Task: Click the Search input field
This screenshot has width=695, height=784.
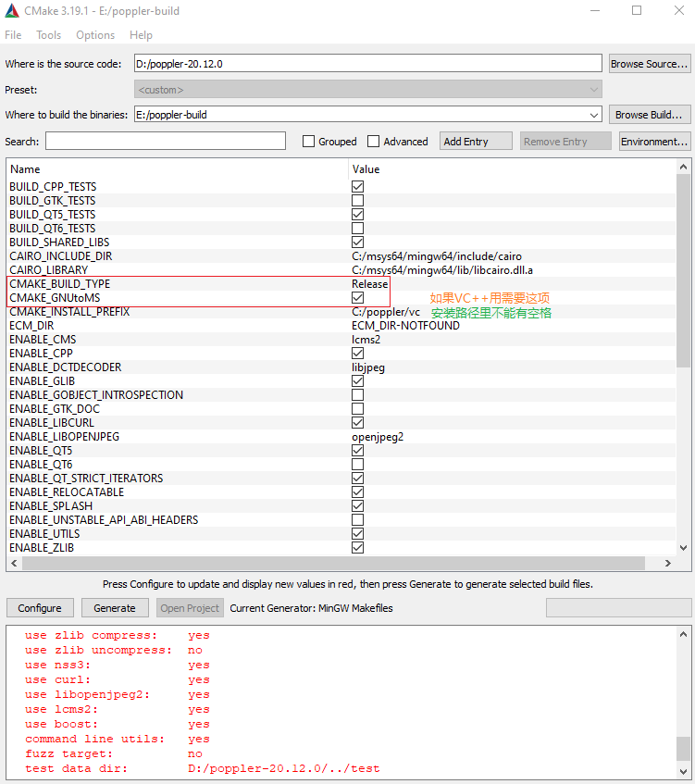Action: [x=166, y=142]
